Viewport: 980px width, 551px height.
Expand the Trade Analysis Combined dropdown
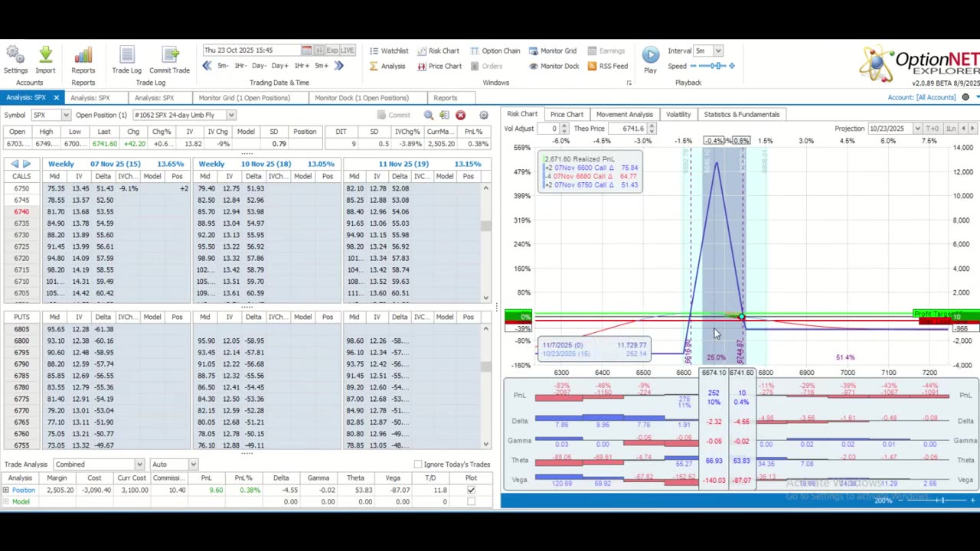click(139, 465)
